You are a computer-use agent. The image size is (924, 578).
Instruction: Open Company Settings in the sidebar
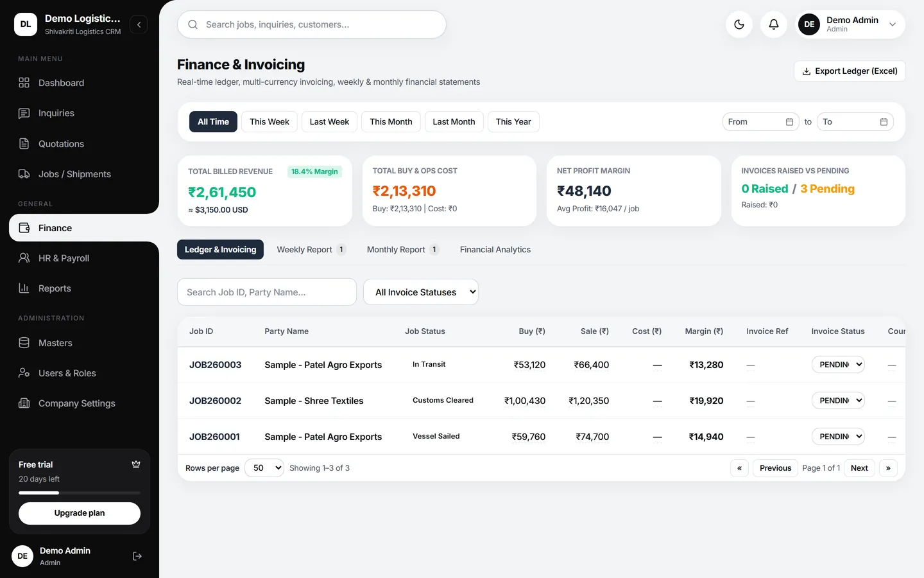tap(80, 403)
